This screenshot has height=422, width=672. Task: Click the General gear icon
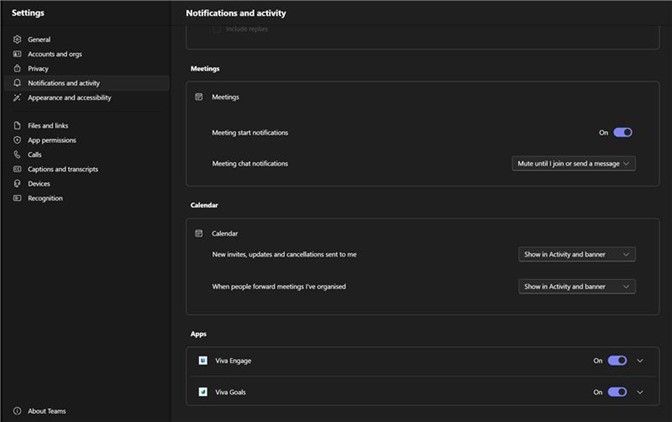click(17, 40)
